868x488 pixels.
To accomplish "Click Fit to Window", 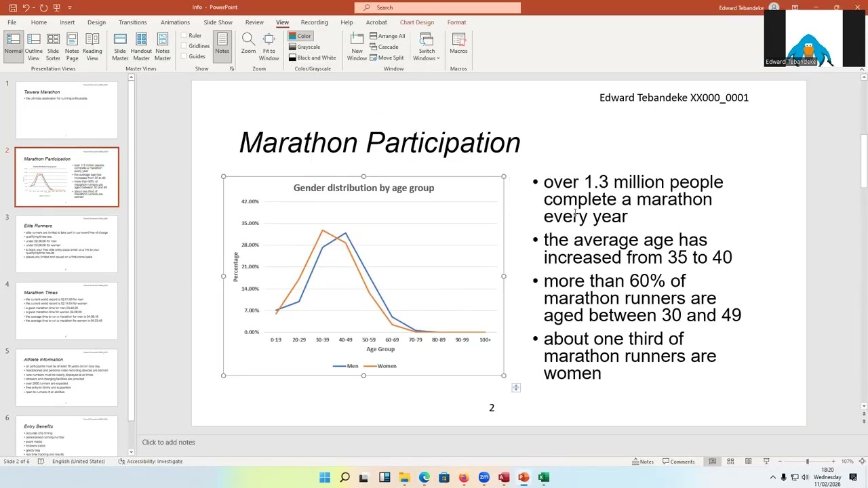I will pos(269,47).
